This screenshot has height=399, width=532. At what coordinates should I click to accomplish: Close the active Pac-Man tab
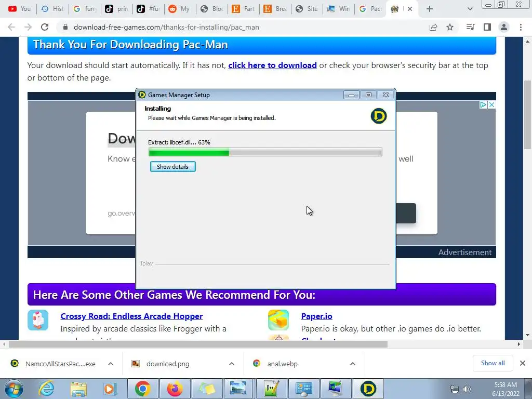410,9
